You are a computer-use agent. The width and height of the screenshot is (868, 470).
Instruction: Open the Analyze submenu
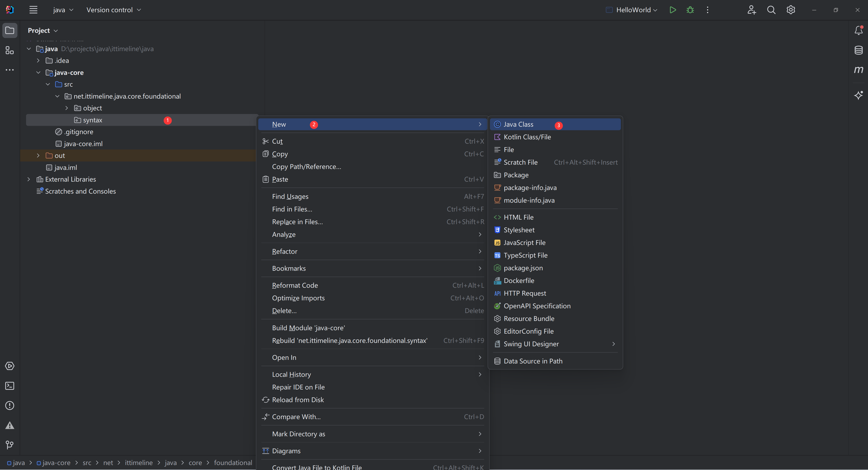tap(373, 234)
